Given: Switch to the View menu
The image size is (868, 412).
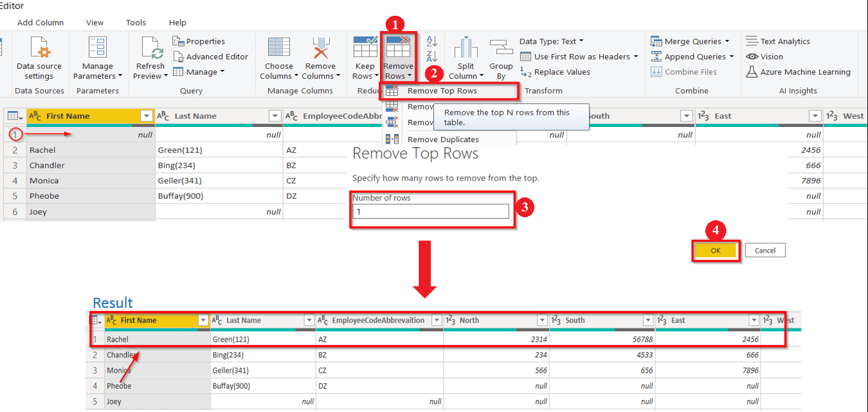Looking at the screenshot, I should click(94, 22).
